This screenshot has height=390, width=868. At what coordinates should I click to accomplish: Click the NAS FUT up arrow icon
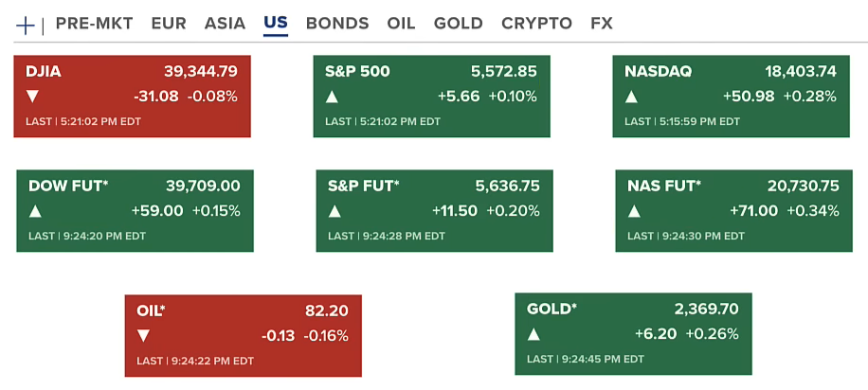635,211
